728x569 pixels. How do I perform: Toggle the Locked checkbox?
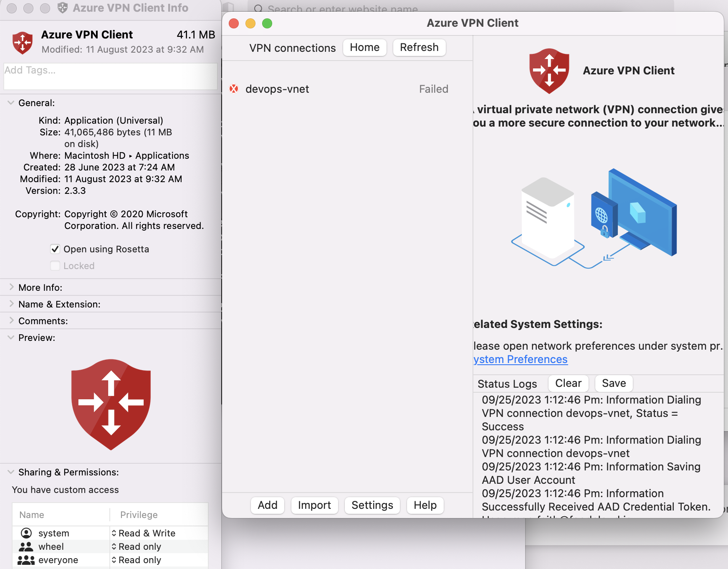[x=55, y=266]
